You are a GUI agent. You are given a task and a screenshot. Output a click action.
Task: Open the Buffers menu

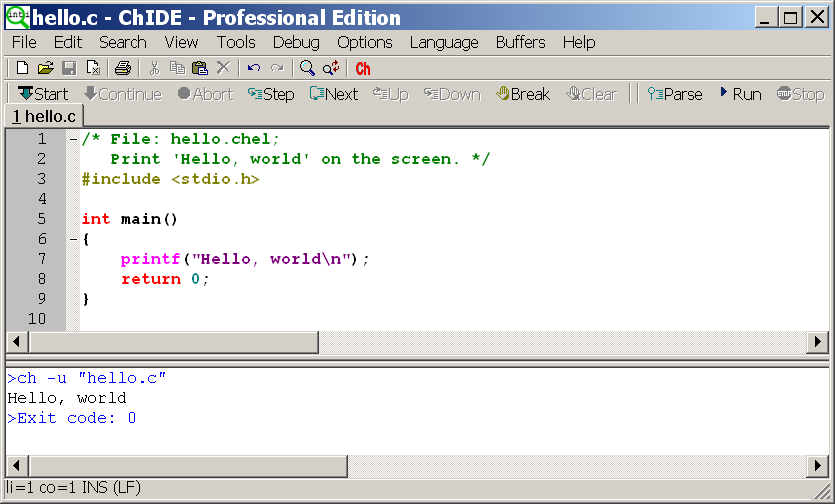[x=520, y=42]
